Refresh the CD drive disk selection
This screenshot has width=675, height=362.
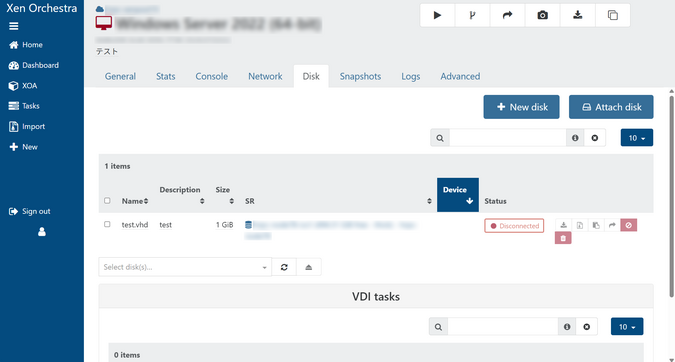284,267
